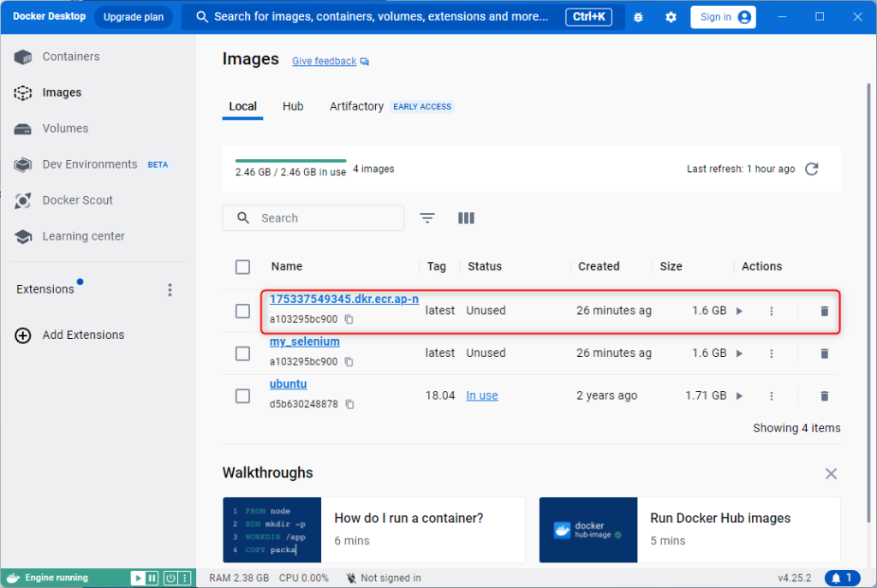Click the Give feedback chat icon
This screenshot has width=877, height=588.
point(365,62)
